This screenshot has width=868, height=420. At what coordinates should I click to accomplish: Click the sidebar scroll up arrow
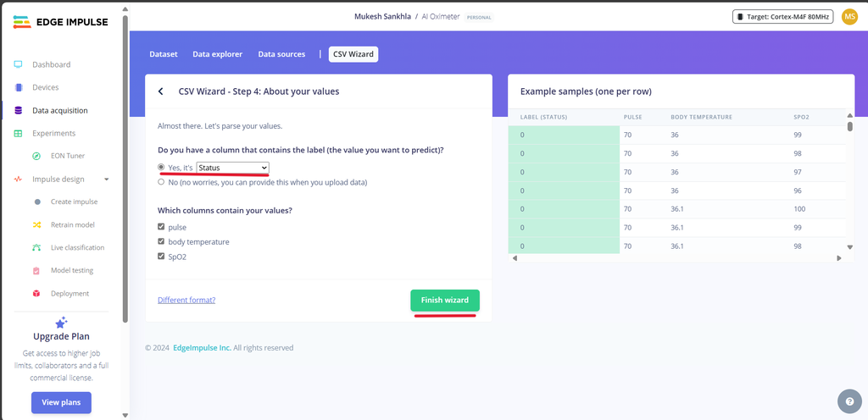[125, 9]
